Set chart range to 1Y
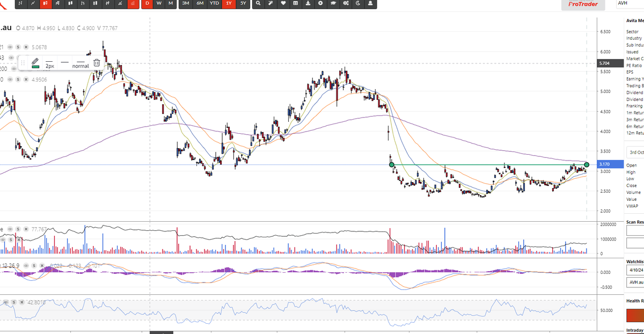Screen dimensions: 644x334 pyautogui.click(x=229, y=3)
